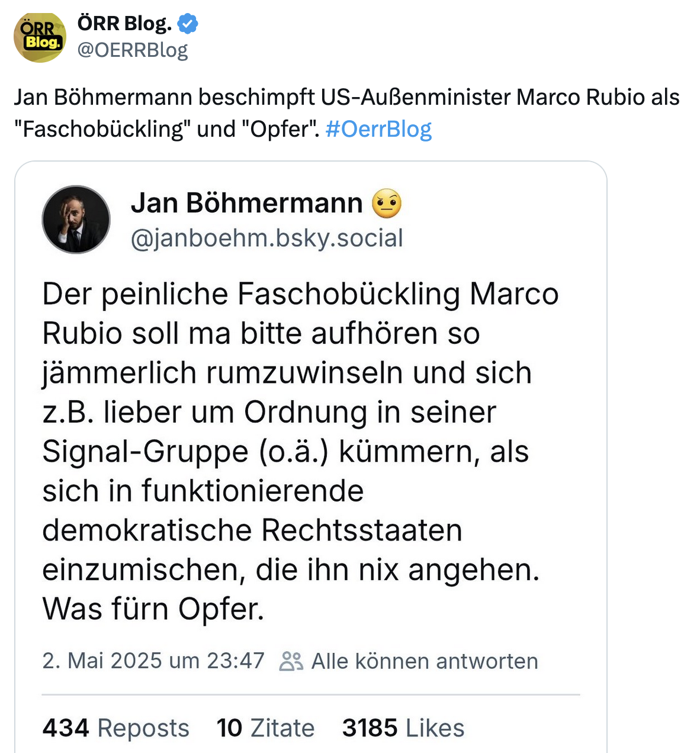Click the blue verified badge
Viewport: 700px width, 753px height.
coord(188,24)
